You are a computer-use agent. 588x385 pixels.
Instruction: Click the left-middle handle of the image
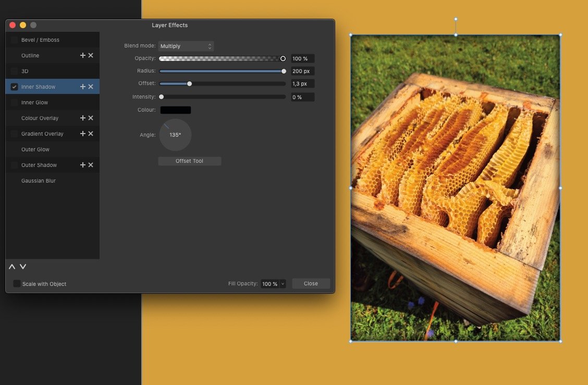pos(351,188)
